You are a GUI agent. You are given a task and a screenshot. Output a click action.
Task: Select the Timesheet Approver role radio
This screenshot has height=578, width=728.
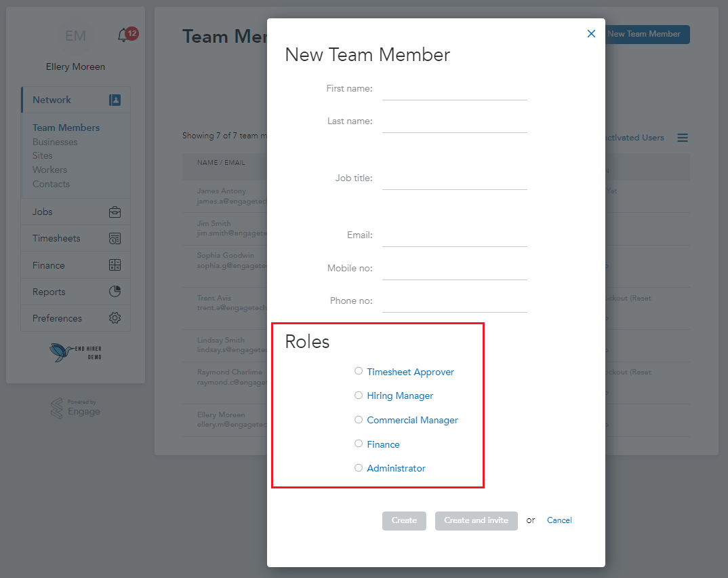[x=359, y=371]
